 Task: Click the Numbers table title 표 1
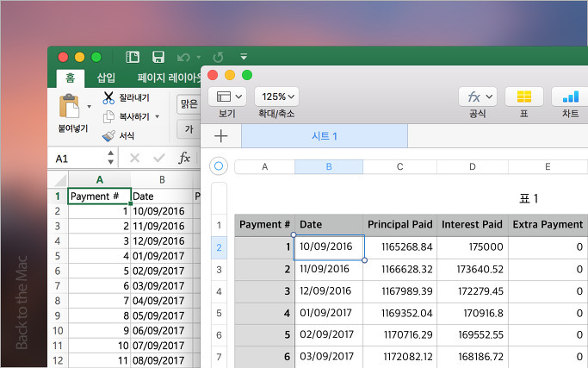pyautogui.click(x=529, y=198)
